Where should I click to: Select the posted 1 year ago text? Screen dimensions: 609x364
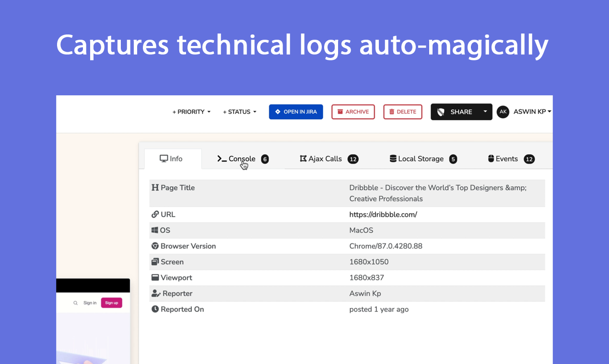(x=379, y=309)
